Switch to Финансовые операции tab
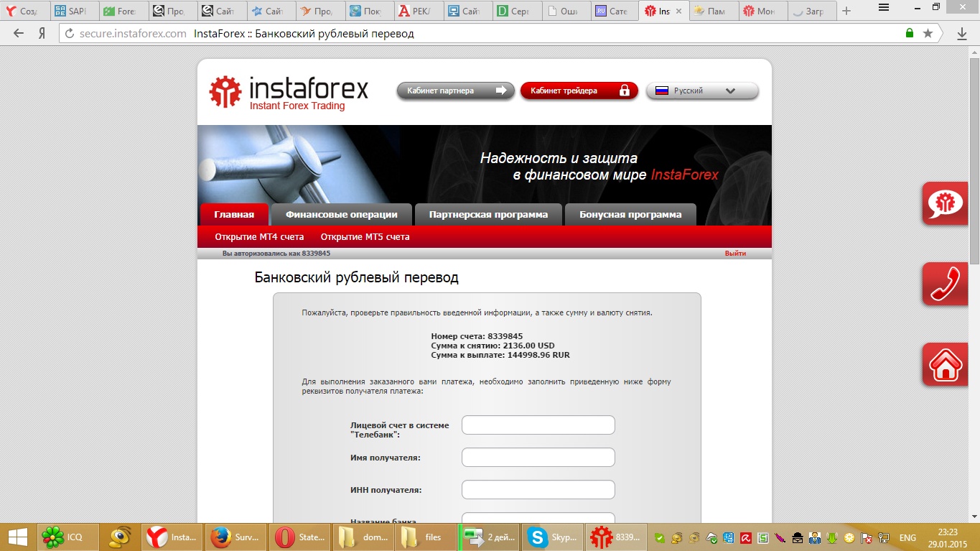Image resolution: width=980 pixels, height=551 pixels. pos(341,215)
